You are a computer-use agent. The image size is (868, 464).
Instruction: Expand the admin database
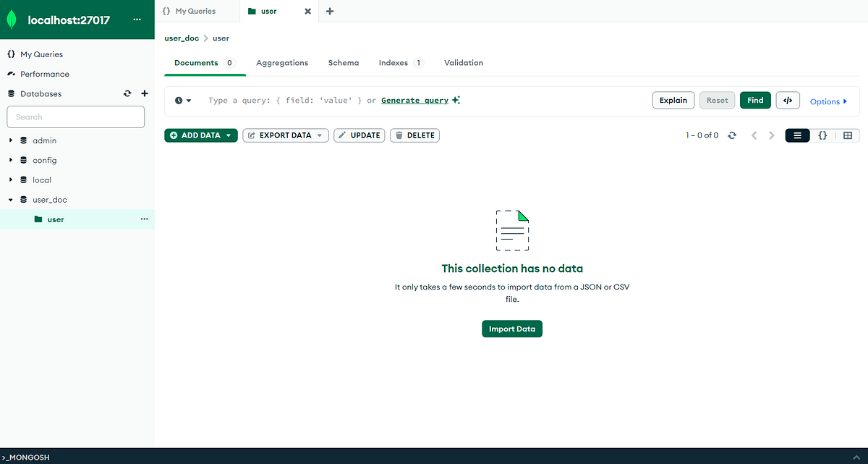coord(10,140)
